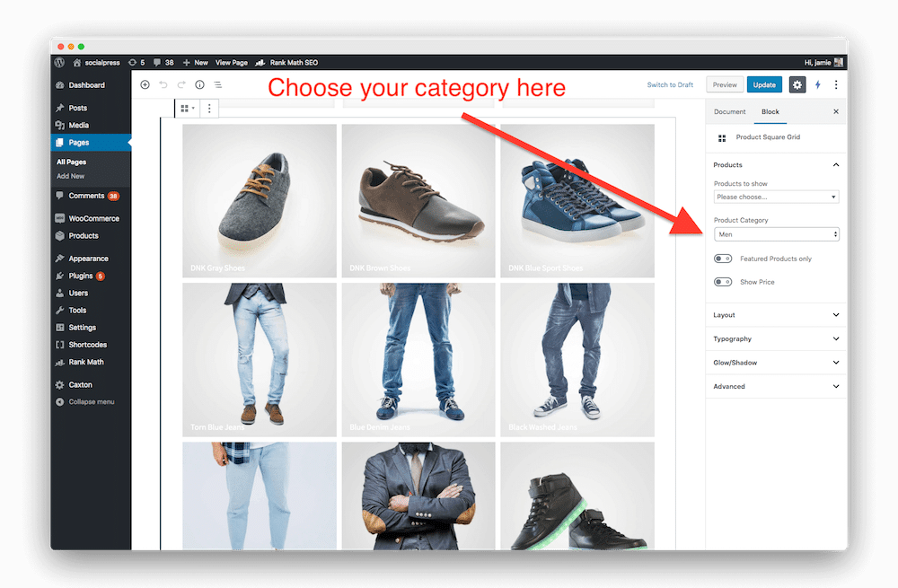
Task: Open the socialpress site home link
Action: [x=96, y=63]
